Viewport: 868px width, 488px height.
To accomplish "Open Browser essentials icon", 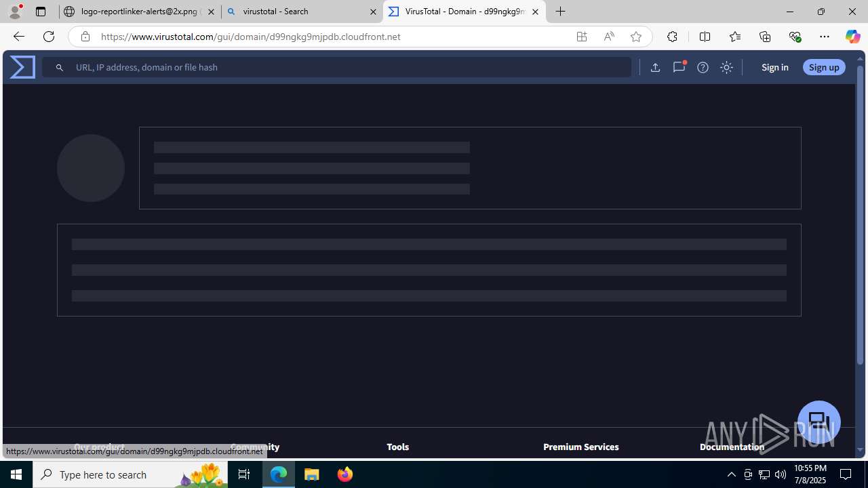I will [x=795, y=37].
